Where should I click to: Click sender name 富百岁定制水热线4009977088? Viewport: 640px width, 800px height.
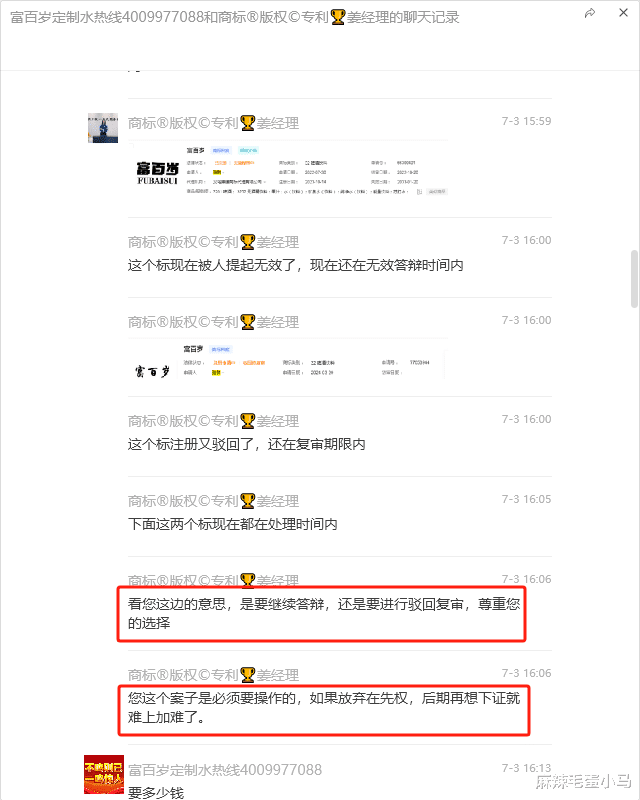[x=225, y=770]
